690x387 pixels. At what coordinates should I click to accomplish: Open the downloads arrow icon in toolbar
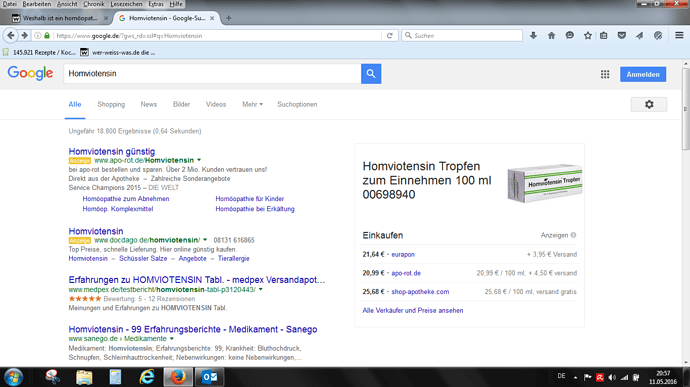tap(533, 35)
